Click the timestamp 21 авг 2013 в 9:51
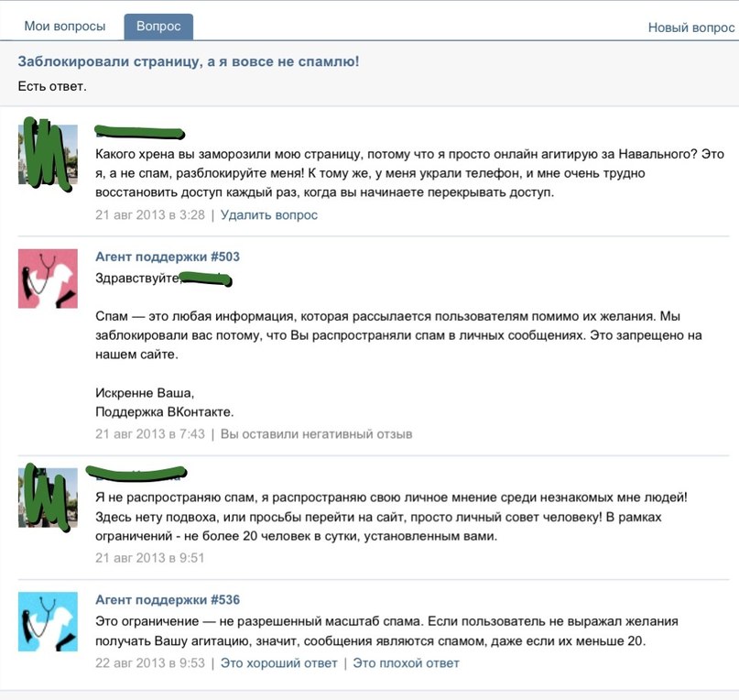 click(x=150, y=557)
